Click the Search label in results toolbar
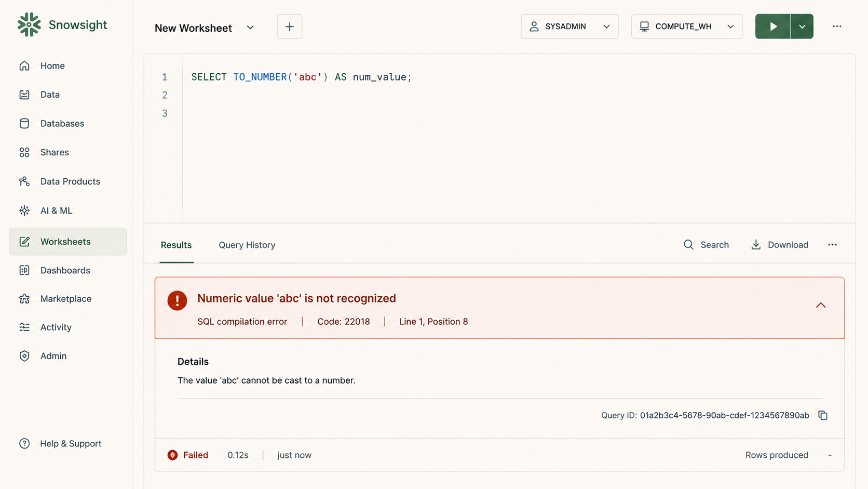Screen dimensions: 868x489 [714, 245]
